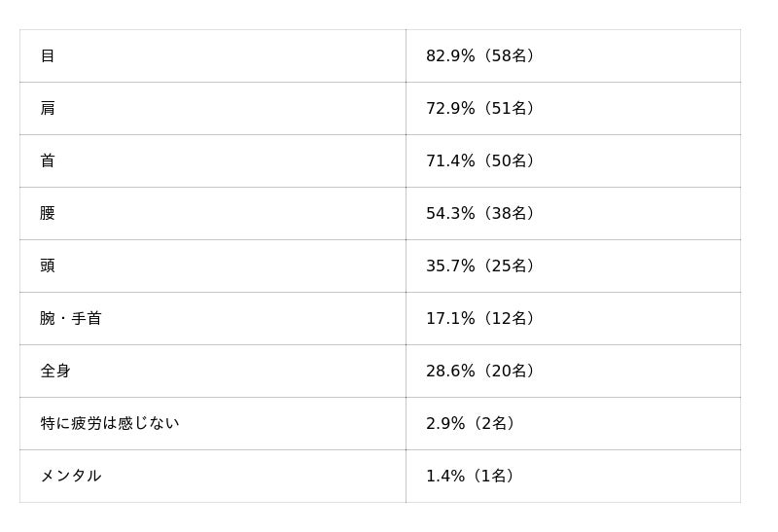The height and width of the screenshot is (532, 778).
Task: Select the メンタル row label
Action: 70,477
